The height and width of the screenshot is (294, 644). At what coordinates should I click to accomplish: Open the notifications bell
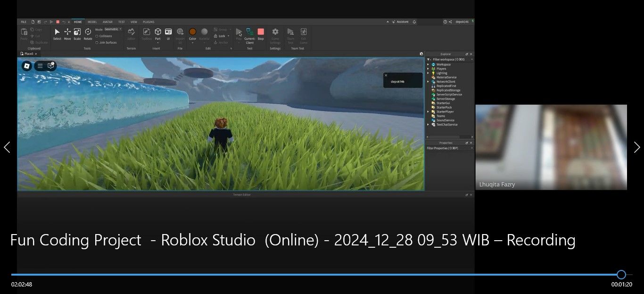pos(414,22)
